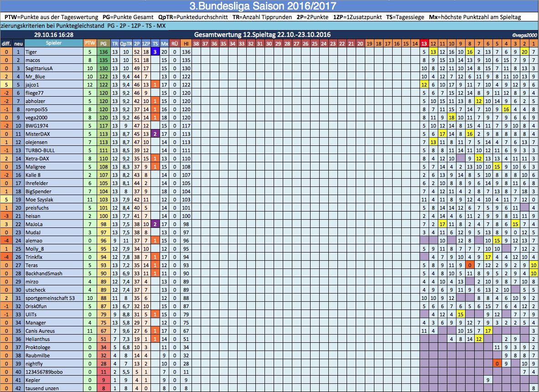Click the diff. column header
This screenshot has height=392, width=539.
pyautogui.click(x=6, y=43)
